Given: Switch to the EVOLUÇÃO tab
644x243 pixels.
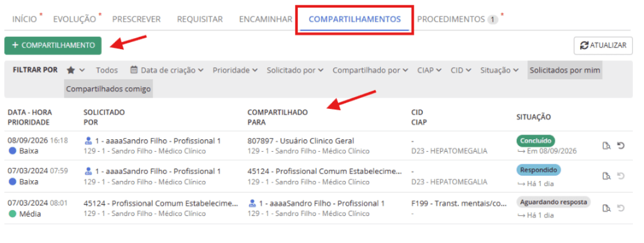Looking at the screenshot, I should tap(75, 19).
